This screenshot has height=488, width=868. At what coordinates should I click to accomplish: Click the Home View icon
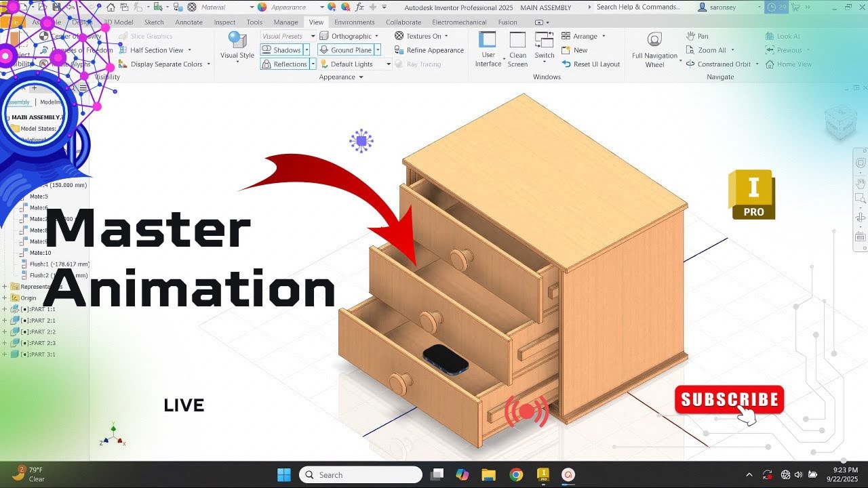(770, 64)
